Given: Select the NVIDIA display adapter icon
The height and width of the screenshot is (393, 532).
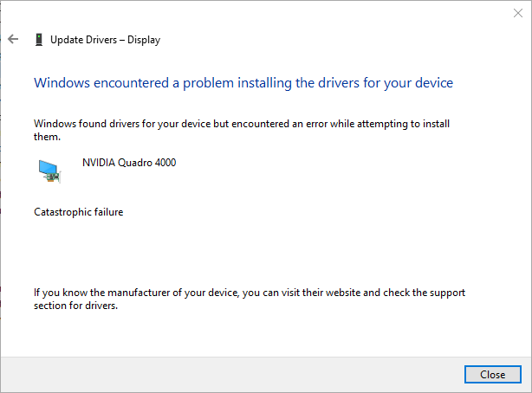Looking at the screenshot, I should (x=49, y=171).
